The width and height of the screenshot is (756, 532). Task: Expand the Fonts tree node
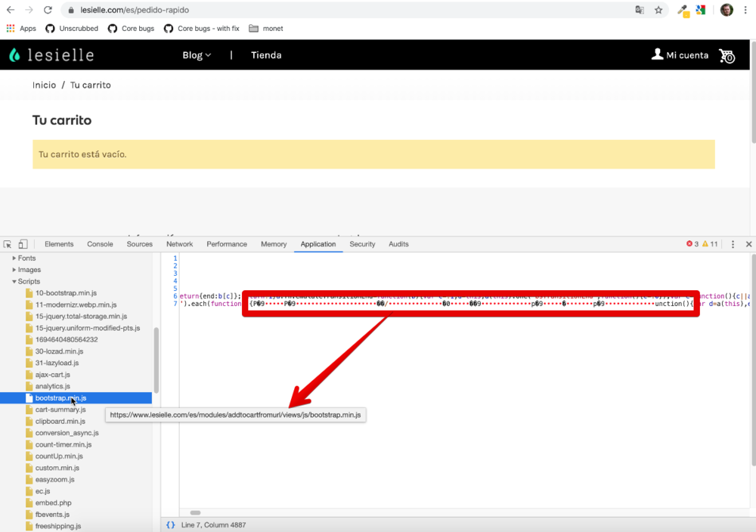coord(14,258)
